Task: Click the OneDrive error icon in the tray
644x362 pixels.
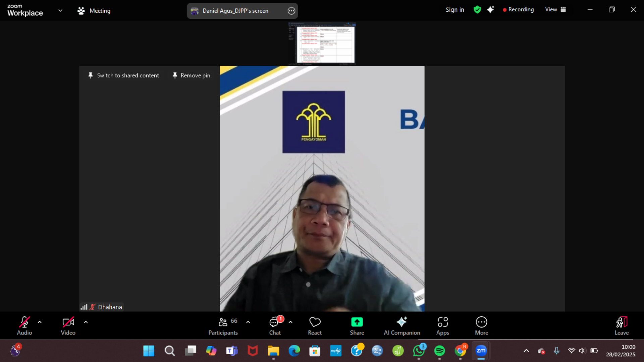Action: 541,351
